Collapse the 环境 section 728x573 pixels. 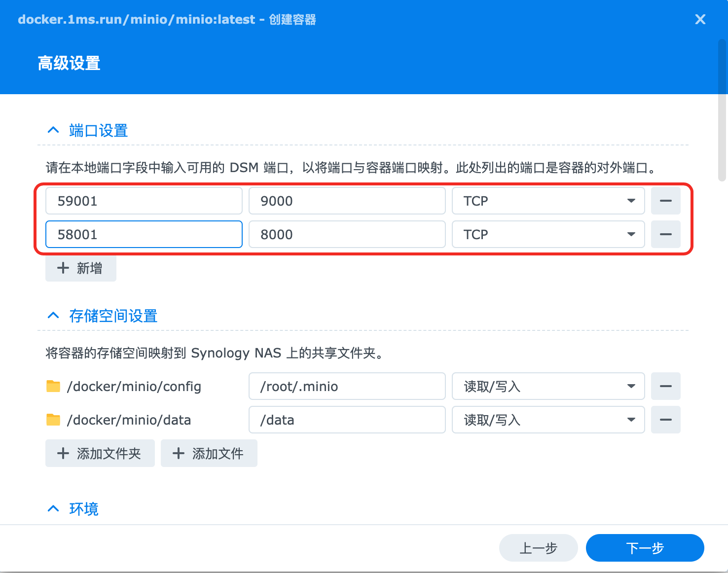tap(53, 508)
